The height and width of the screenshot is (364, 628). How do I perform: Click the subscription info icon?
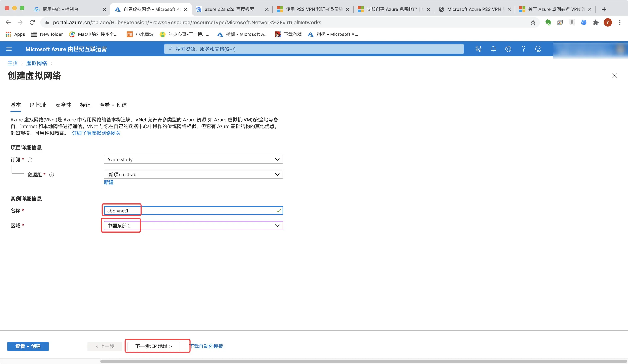(x=30, y=160)
